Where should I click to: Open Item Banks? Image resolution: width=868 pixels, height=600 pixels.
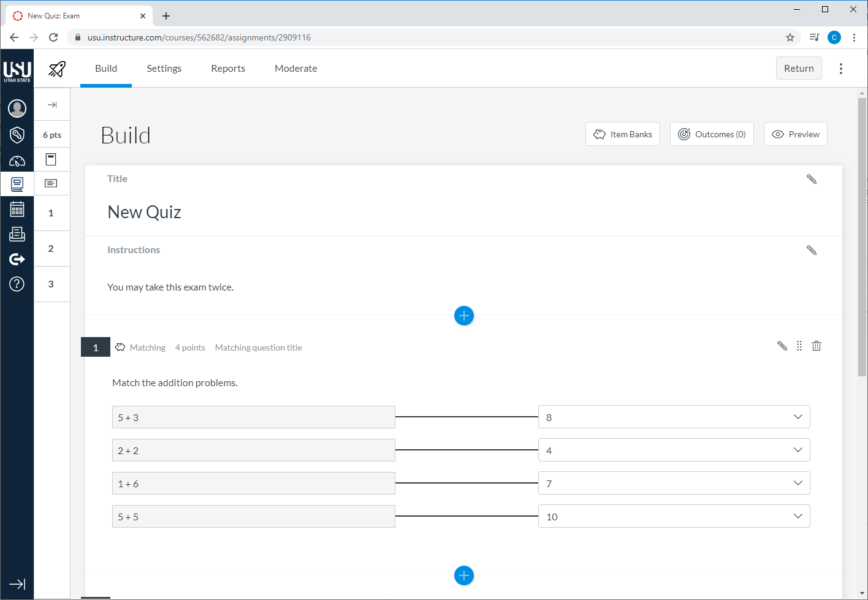point(622,134)
